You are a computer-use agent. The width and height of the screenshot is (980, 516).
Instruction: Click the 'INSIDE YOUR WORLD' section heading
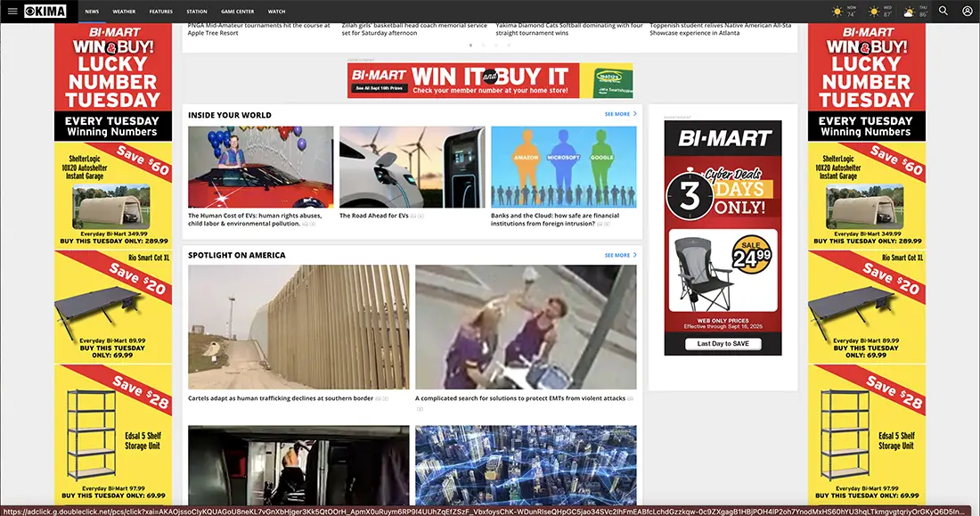point(230,115)
